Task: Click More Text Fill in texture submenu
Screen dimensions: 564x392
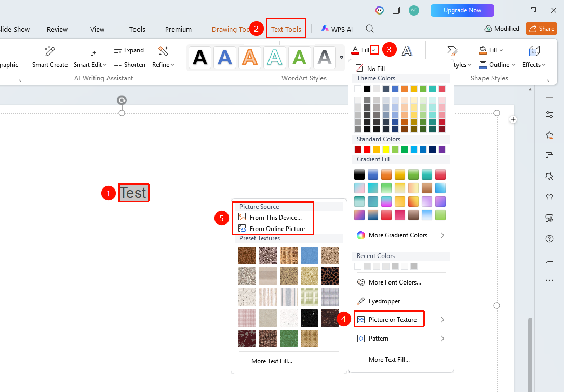Action: (272, 361)
